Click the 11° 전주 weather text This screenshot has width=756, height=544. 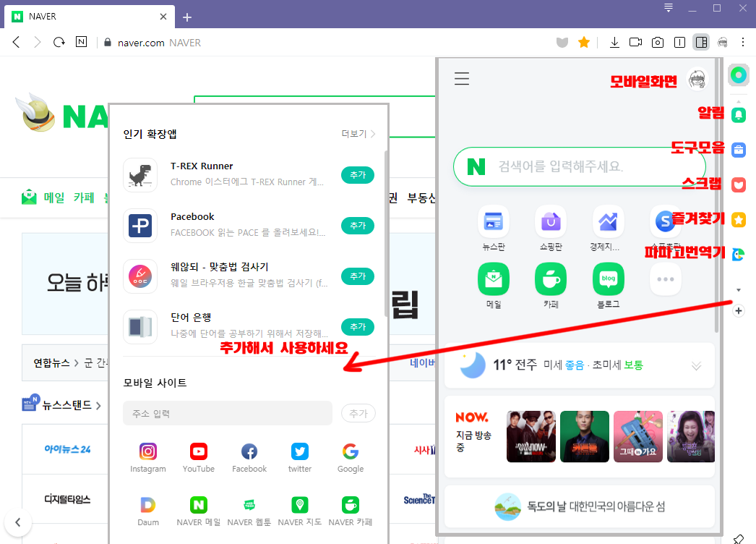(515, 365)
